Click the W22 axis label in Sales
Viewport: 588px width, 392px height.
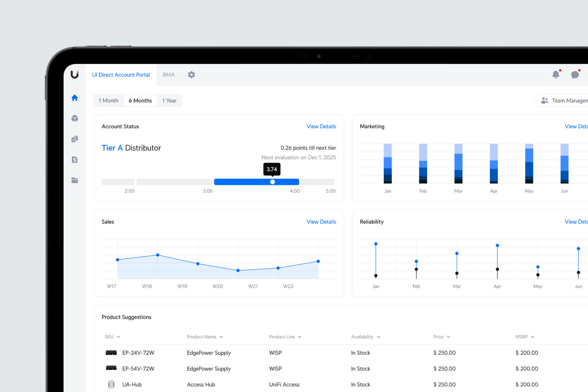point(288,286)
